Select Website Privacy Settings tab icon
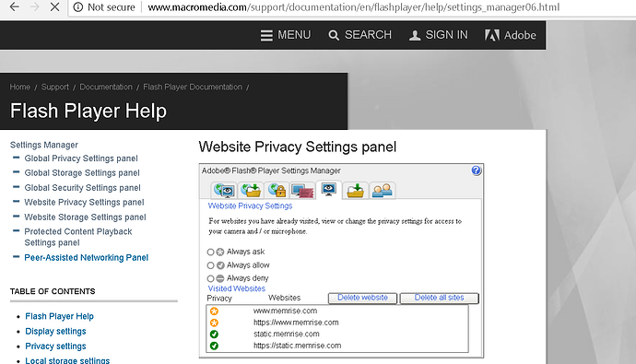Screen dimensions: 636x364 [x=328, y=189]
